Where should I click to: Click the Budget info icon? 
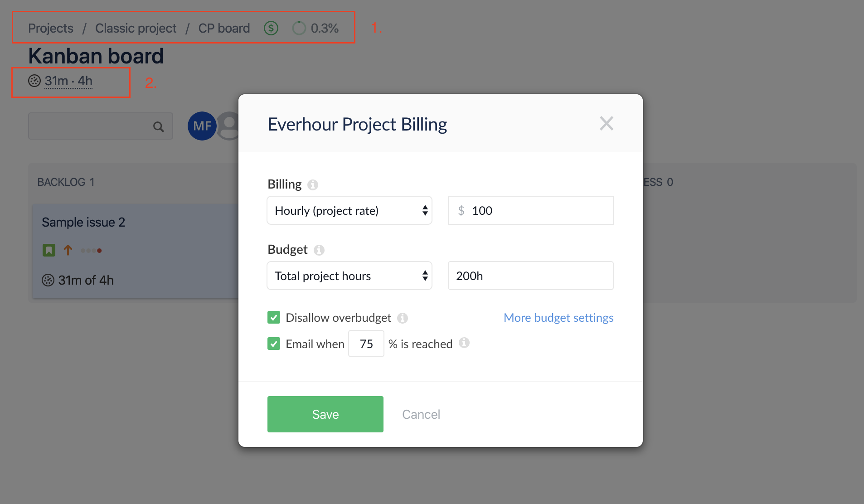click(319, 250)
